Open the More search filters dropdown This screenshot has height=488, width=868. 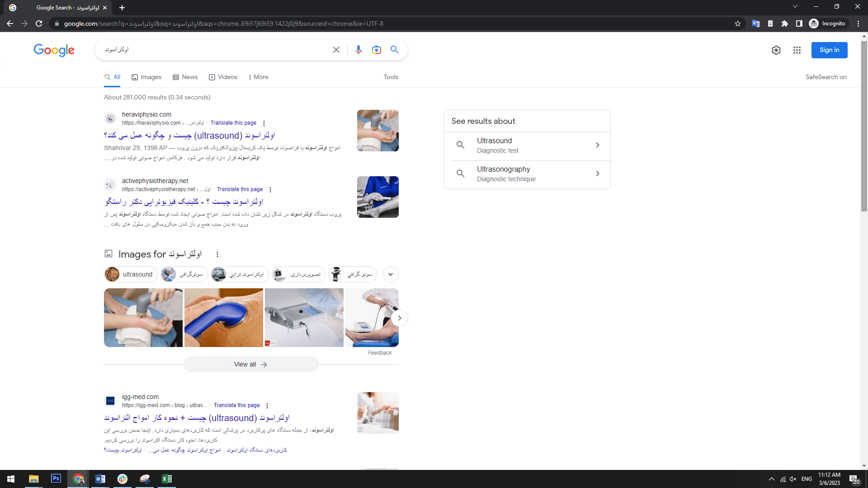(x=258, y=77)
